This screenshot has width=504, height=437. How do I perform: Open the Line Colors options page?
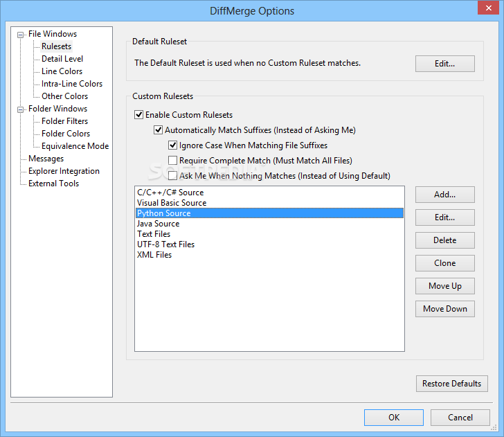point(62,71)
